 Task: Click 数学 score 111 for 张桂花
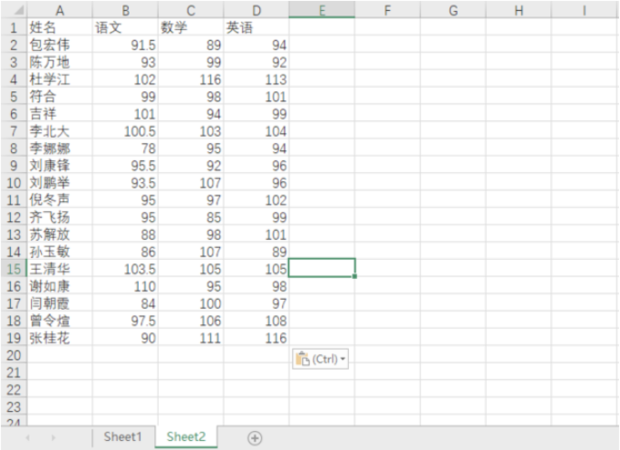[191, 338]
